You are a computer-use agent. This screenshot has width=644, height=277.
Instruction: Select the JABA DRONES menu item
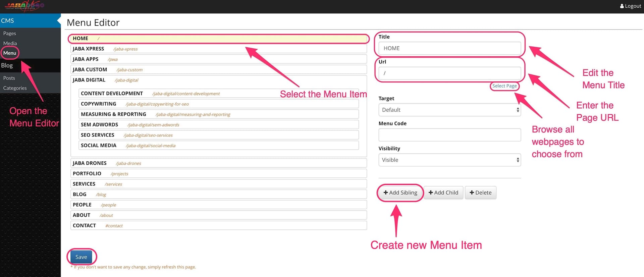pos(219,163)
